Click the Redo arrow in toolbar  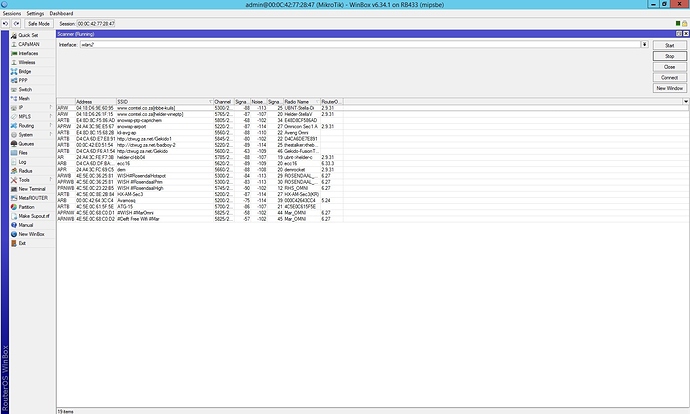16,21
